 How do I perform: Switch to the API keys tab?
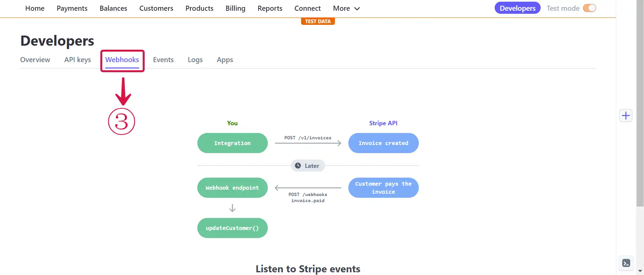coord(78,60)
